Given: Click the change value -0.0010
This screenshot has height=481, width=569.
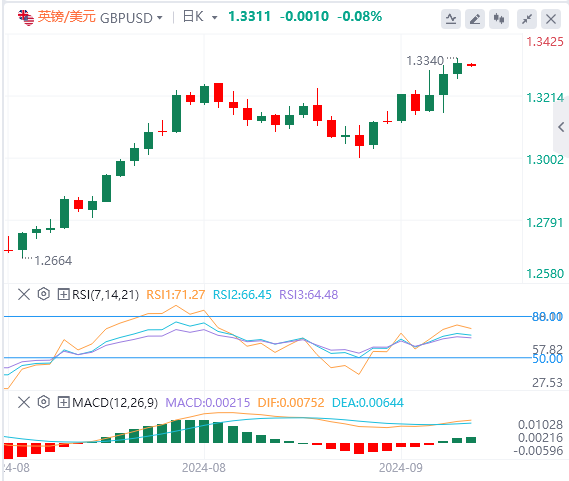Looking at the screenshot, I should click(x=304, y=17).
